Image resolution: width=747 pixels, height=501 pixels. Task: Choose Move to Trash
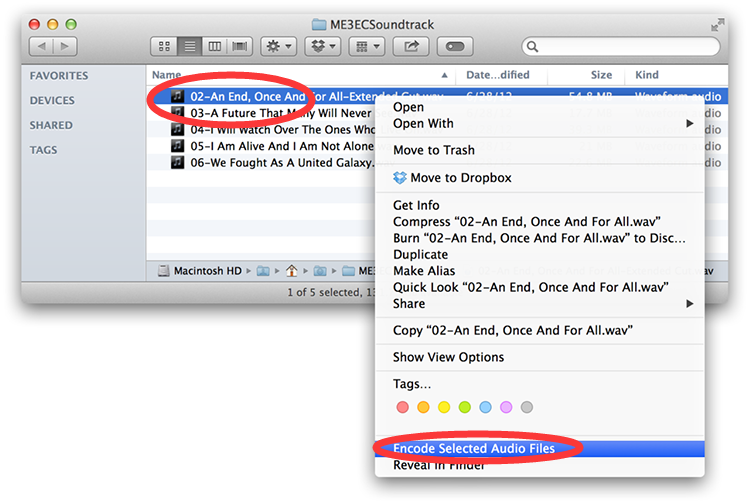coord(540,150)
